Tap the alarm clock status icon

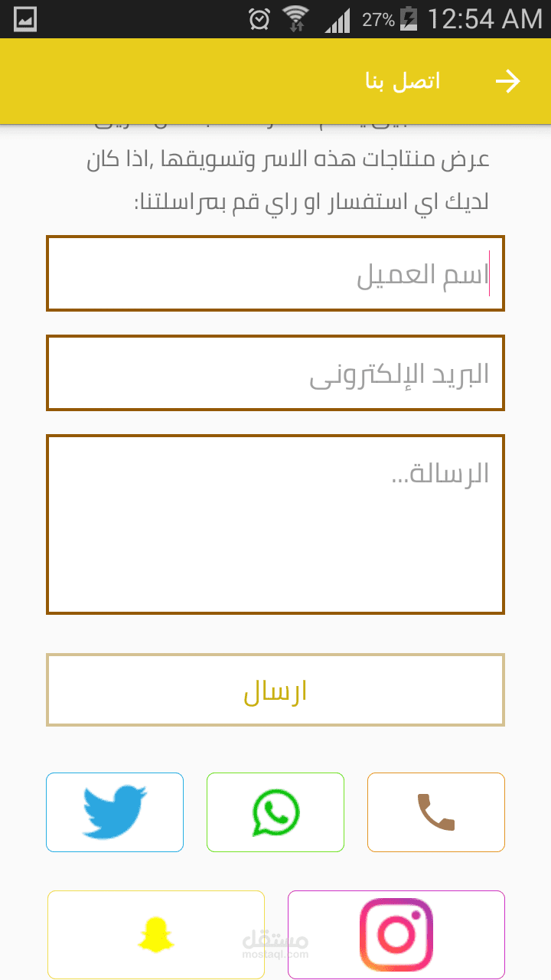pos(259,19)
